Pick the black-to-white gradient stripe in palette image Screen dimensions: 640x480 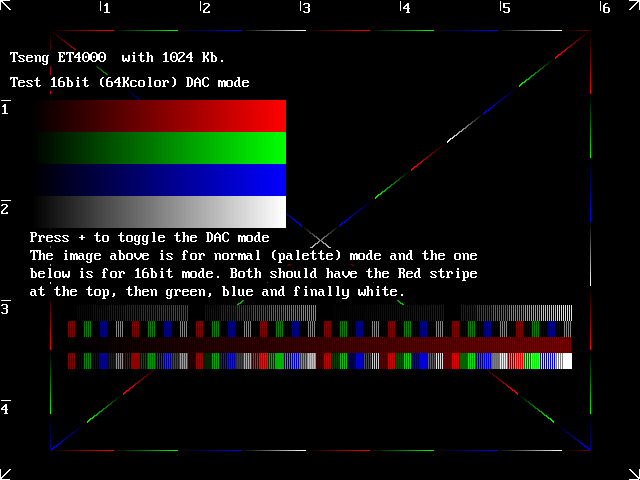(x=160, y=212)
